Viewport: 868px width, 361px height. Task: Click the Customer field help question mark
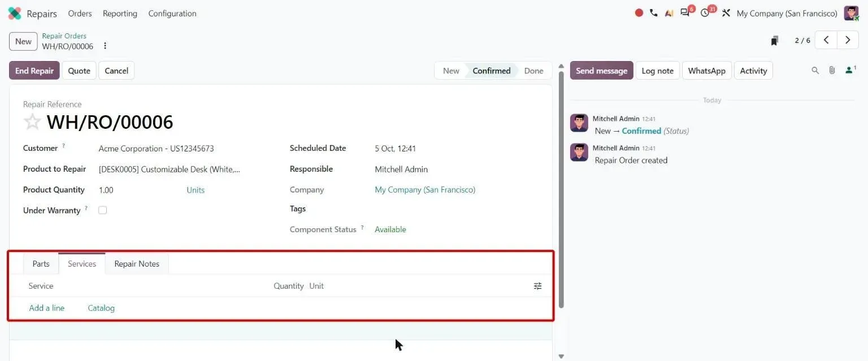point(63,146)
